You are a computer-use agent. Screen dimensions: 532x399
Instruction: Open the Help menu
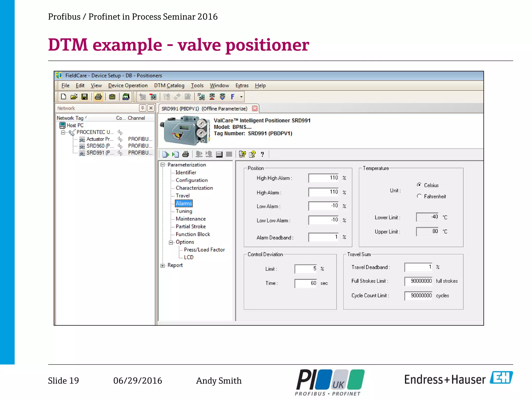pyautogui.click(x=260, y=85)
